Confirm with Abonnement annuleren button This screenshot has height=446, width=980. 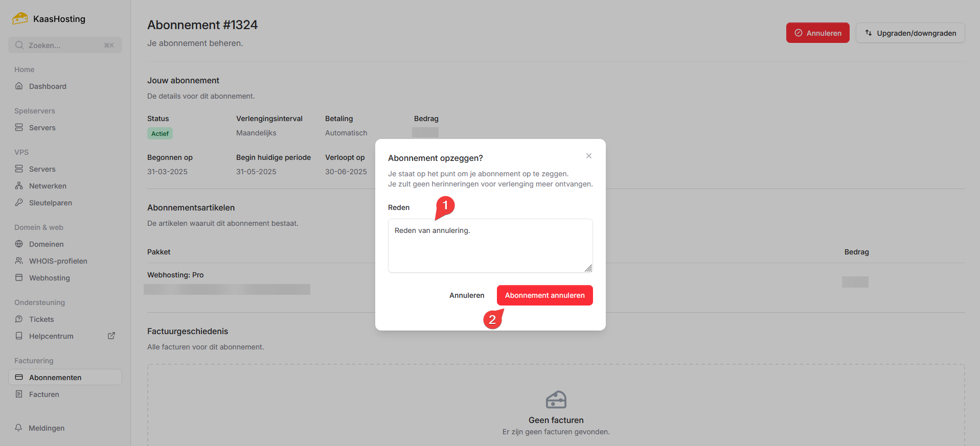544,295
